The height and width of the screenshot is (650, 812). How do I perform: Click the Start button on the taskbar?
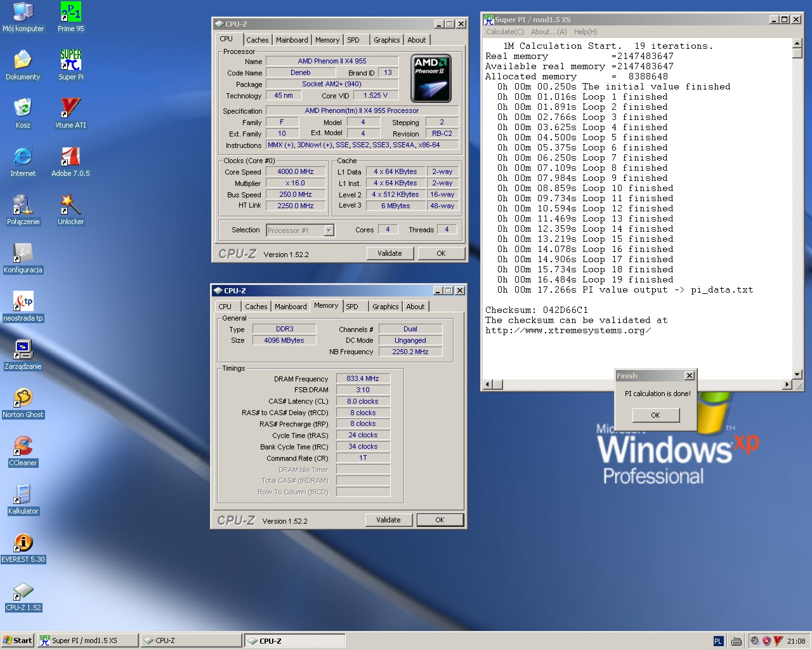17,640
